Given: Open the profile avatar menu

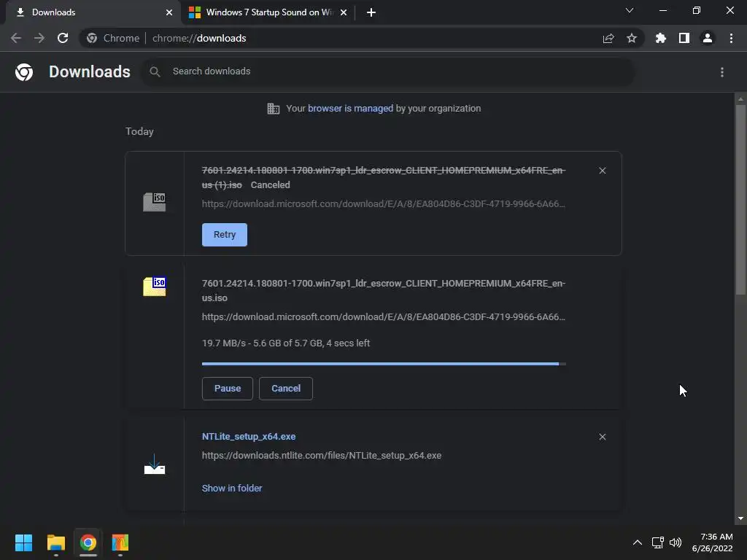Looking at the screenshot, I should 708,38.
